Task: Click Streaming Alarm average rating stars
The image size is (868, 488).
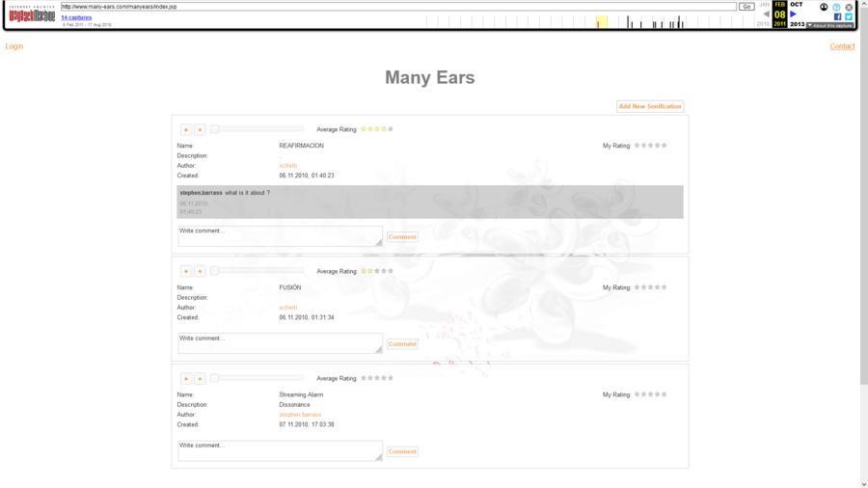Action: [x=377, y=378]
